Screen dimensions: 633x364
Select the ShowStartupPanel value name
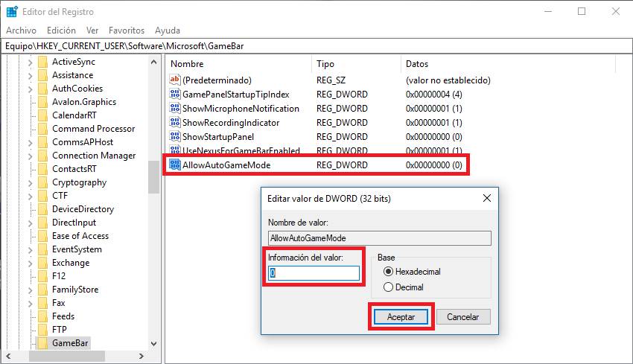(x=218, y=137)
